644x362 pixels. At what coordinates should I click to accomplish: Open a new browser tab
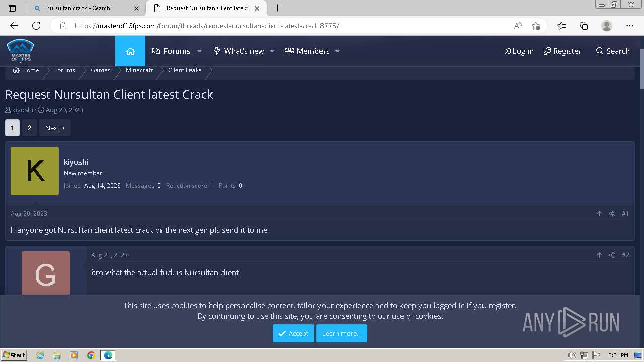pos(277,8)
